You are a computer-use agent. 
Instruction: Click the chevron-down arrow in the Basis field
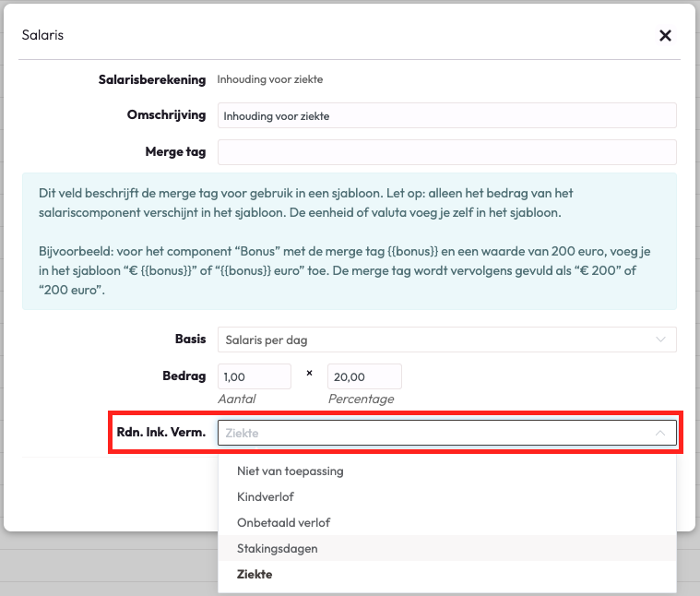pyautogui.click(x=660, y=340)
